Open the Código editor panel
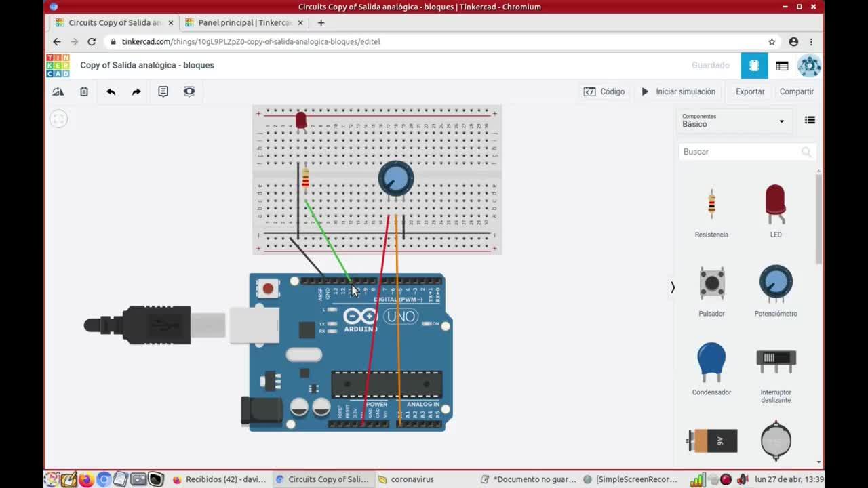Image resolution: width=868 pixels, height=488 pixels. pyautogui.click(x=604, y=91)
